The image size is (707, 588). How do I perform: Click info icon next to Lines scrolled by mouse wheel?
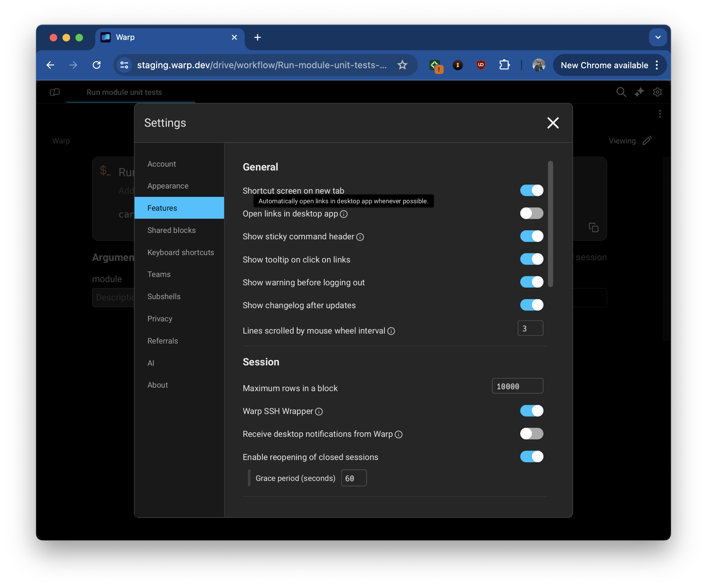coord(391,331)
